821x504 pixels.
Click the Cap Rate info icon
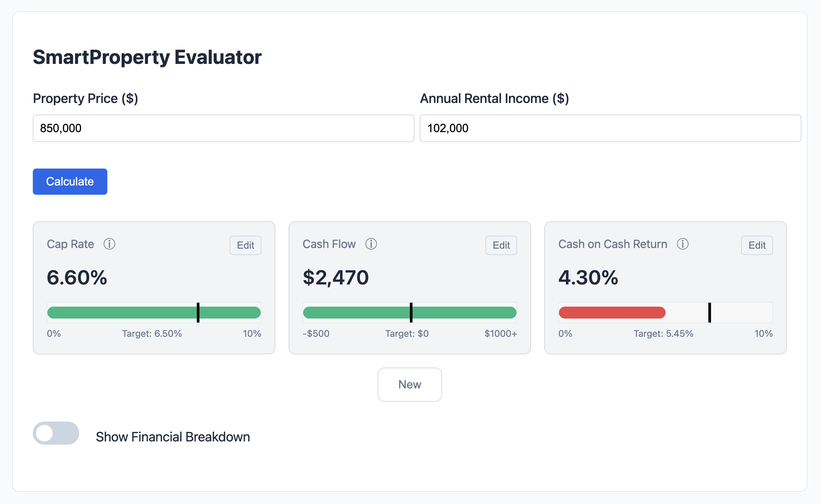pyautogui.click(x=109, y=244)
